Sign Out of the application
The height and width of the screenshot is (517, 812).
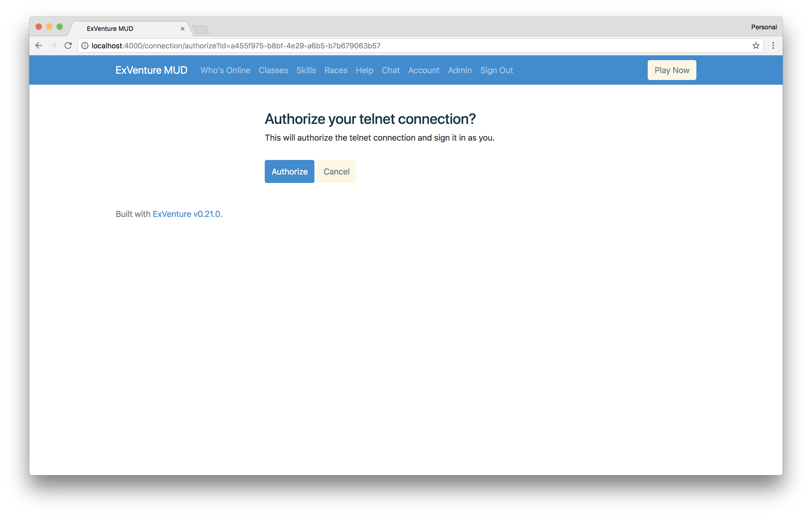[497, 70]
